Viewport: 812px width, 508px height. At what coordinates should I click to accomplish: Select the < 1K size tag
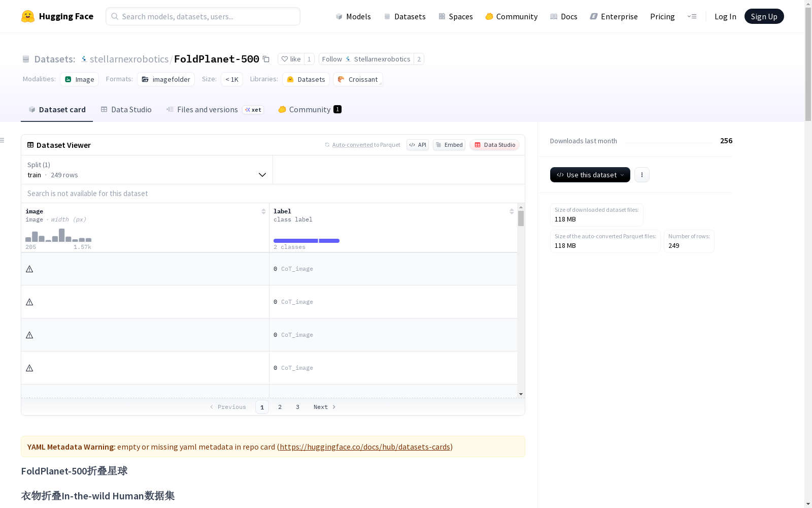(x=232, y=79)
